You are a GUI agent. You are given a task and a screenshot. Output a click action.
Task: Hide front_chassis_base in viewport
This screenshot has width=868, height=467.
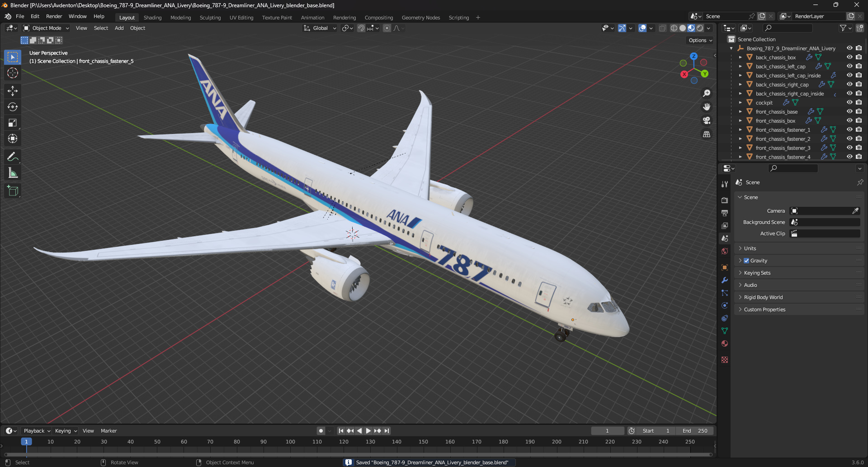pos(849,112)
